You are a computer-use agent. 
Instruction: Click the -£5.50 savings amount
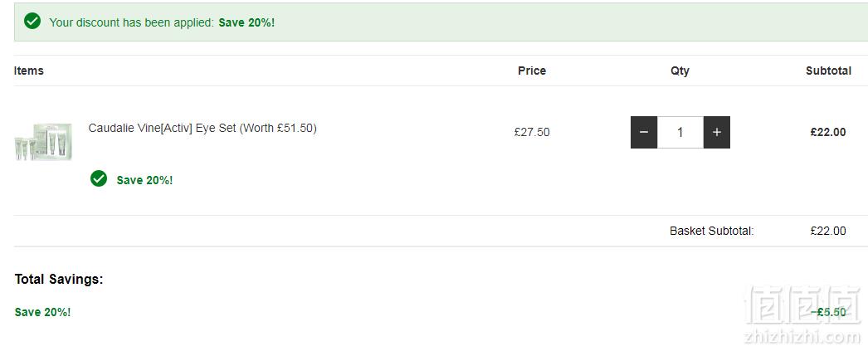pos(828,312)
